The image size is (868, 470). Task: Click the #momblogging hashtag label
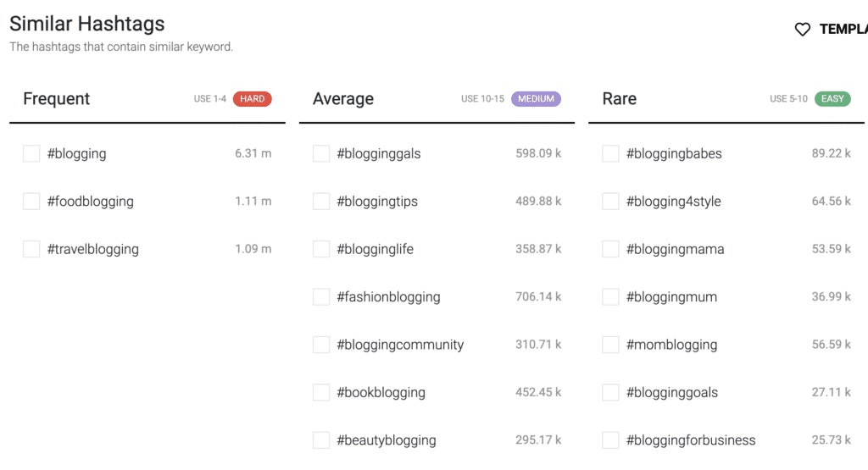pyautogui.click(x=671, y=345)
